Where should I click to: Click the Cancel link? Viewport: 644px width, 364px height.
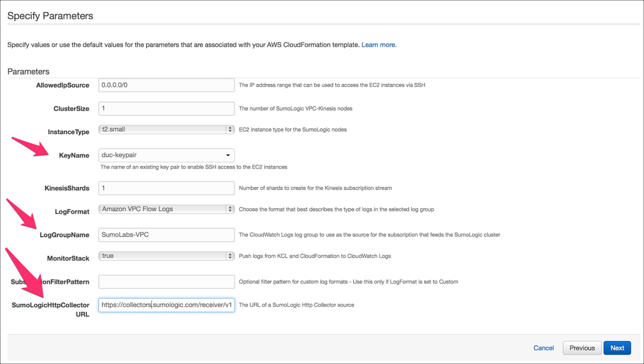(543, 348)
